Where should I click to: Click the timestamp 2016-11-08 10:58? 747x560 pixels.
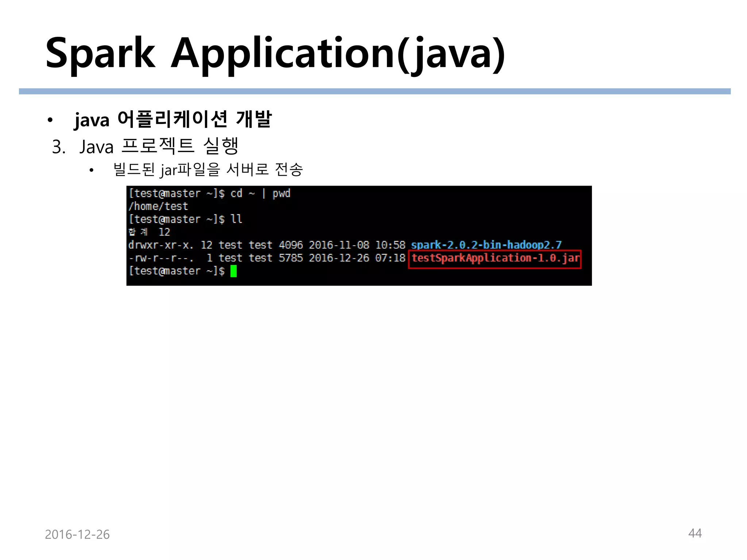357,245
